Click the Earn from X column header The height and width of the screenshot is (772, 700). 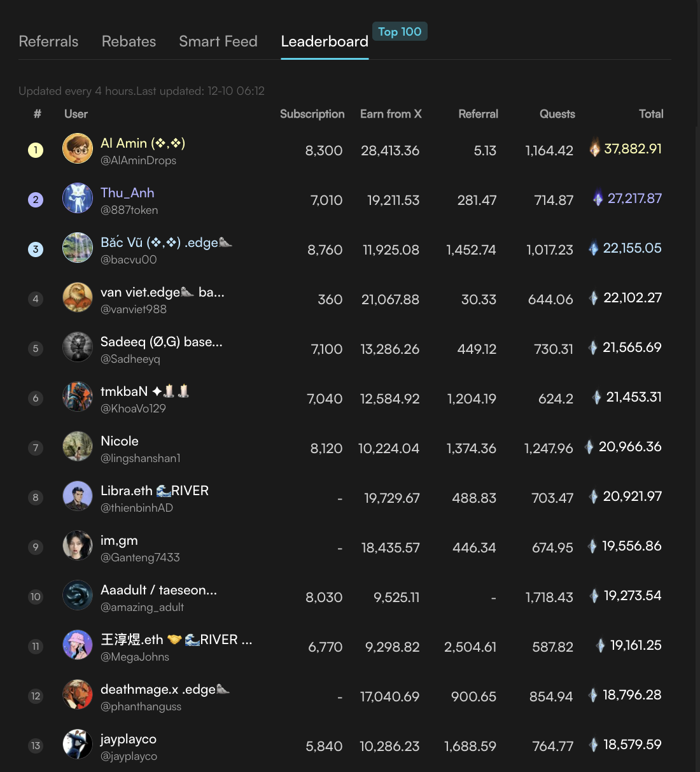pos(391,114)
